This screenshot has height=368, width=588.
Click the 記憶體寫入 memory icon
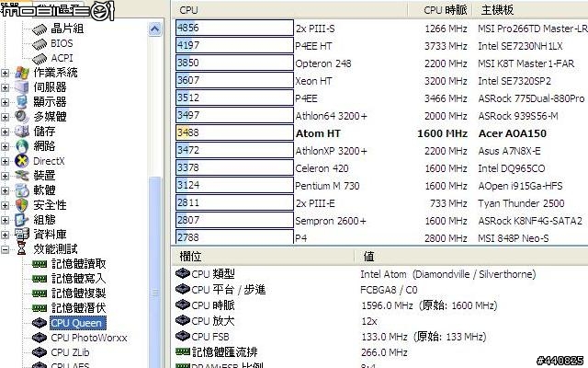coord(40,279)
